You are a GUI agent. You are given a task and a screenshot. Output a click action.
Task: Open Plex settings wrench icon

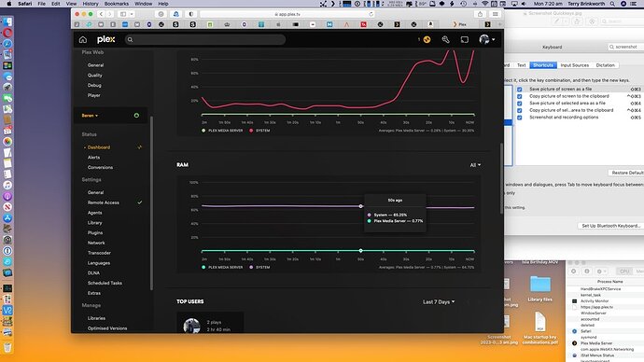[445, 39]
